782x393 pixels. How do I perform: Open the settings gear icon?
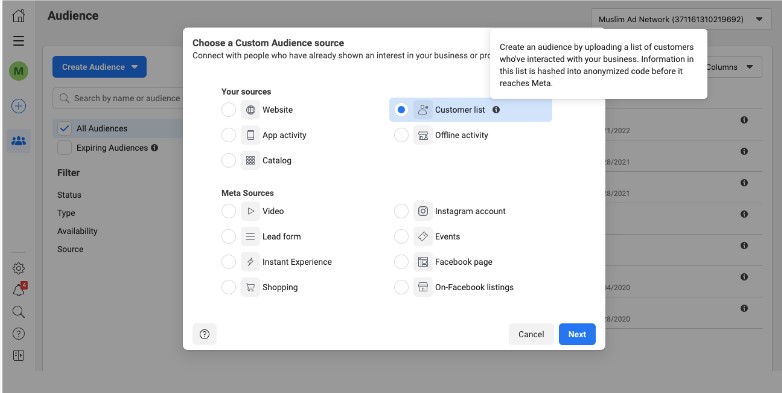pos(18,268)
